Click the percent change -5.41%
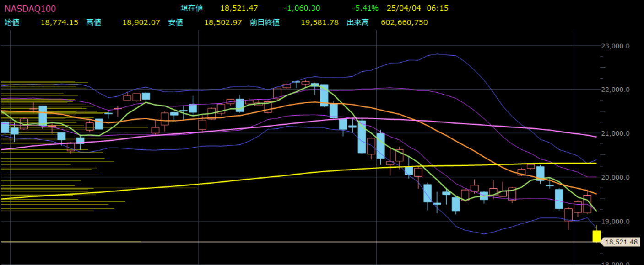Screen dimensions: 644x265 [x=365, y=8]
